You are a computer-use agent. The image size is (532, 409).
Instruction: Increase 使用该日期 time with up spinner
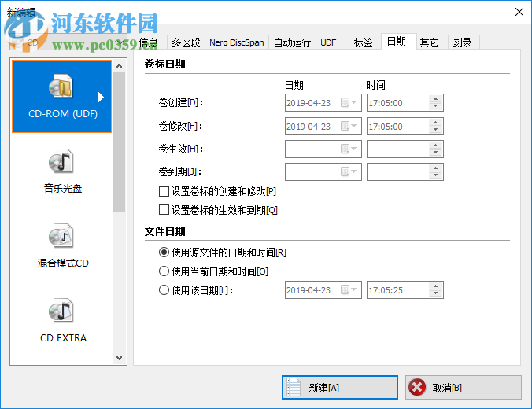(x=436, y=286)
